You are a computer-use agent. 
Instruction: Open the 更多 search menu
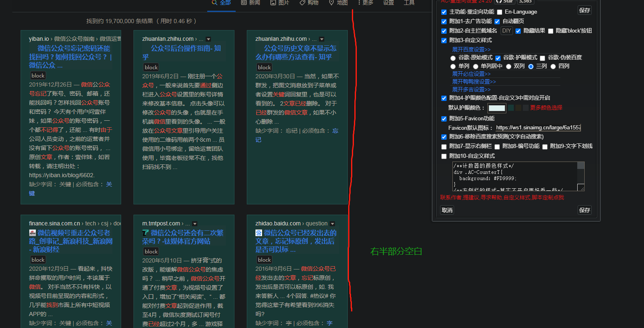[x=365, y=2]
